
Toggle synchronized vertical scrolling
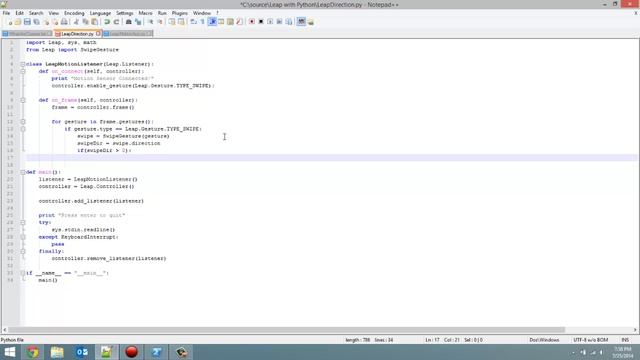point(172,22)
